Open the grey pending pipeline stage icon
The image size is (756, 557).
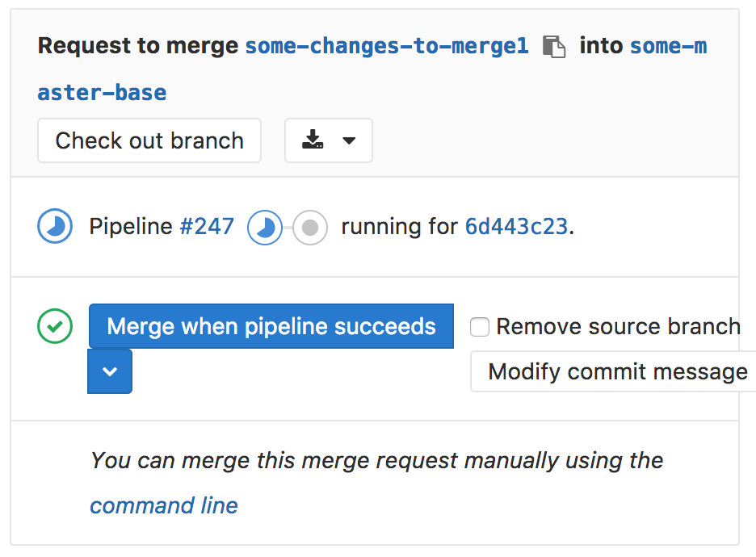coord(309,228)
